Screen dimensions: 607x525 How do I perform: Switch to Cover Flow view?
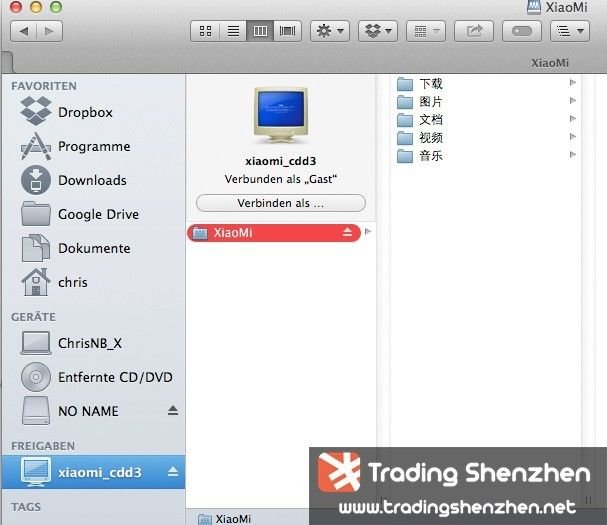pyautogui.click(x=287, y=31)
